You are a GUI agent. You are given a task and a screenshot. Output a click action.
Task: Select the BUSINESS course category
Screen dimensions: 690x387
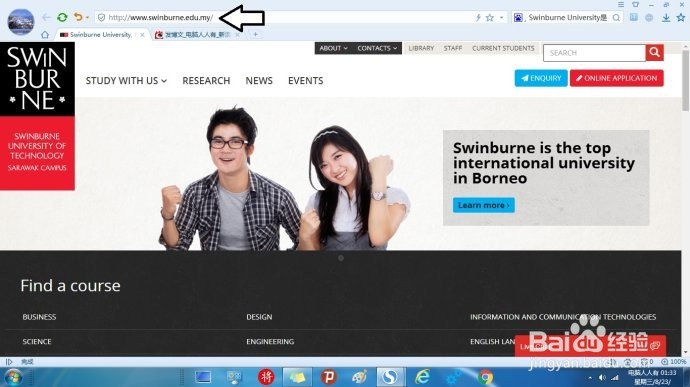pos(39,317)
